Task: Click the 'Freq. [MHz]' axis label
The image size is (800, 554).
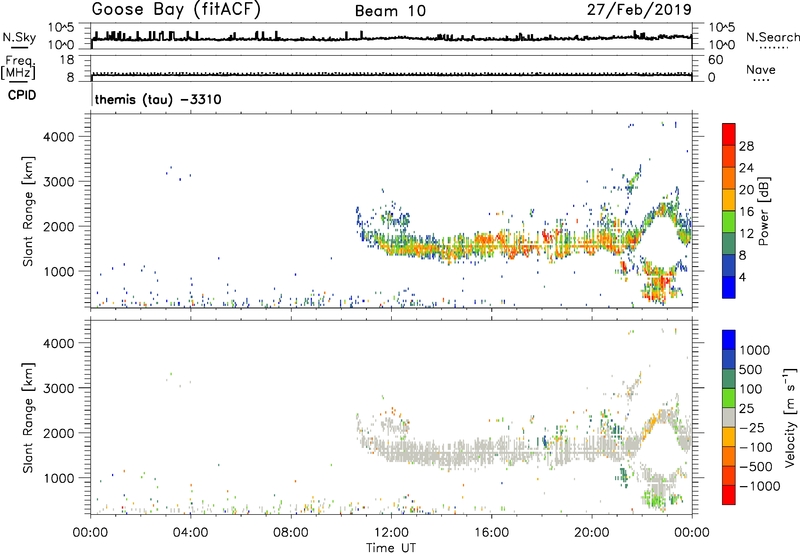Action: (19, 67)
